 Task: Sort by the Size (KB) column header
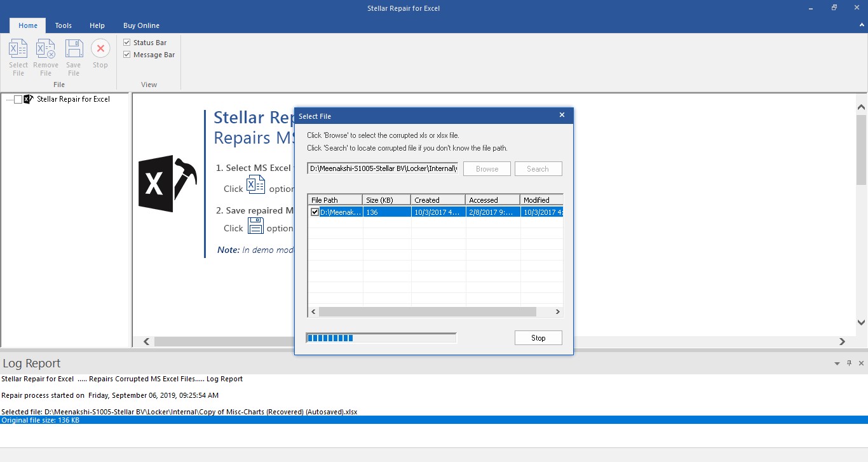(386, 200)
